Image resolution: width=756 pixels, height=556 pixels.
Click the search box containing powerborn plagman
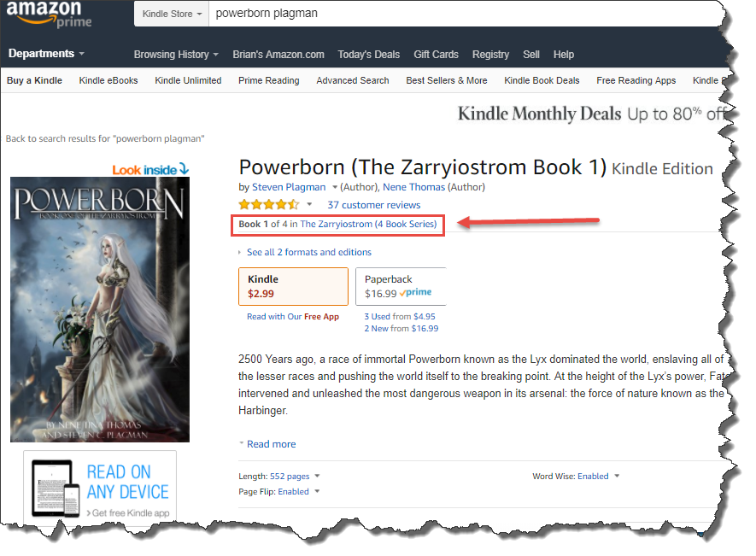point(466,14)
